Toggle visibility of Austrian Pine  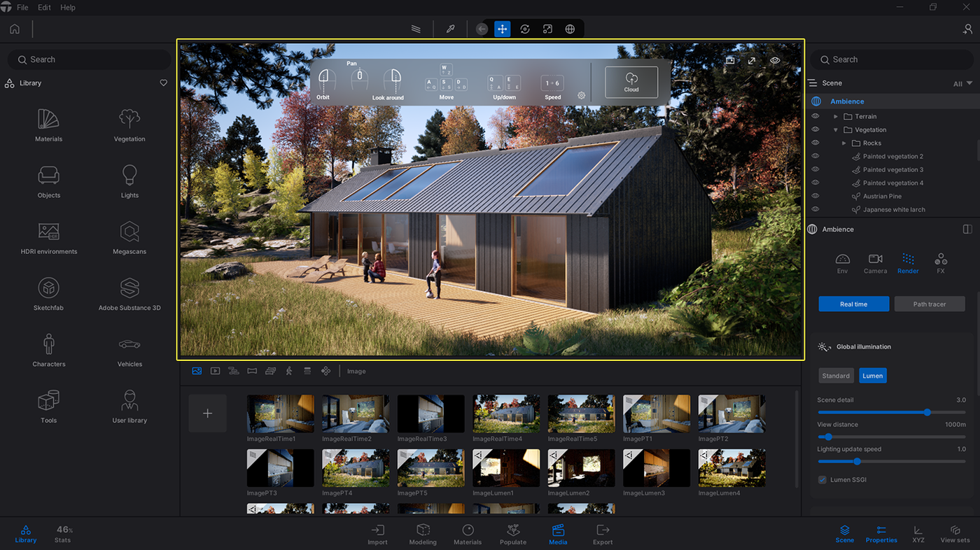point(815,196)
